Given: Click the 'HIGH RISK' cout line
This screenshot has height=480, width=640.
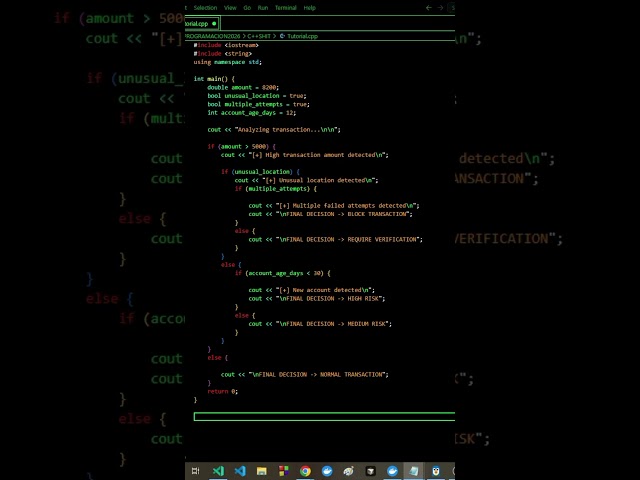Looking at the screenshot, I should [x=317, y=299].
